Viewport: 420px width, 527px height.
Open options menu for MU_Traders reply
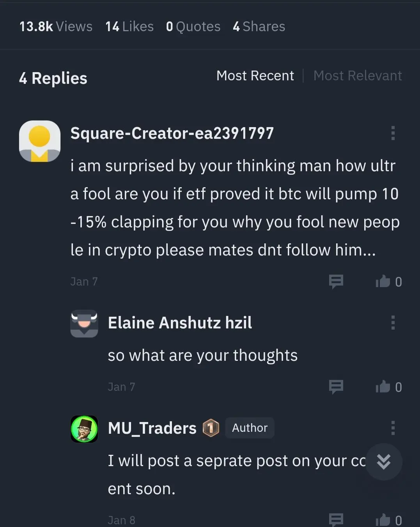click(x=393, y=428)
